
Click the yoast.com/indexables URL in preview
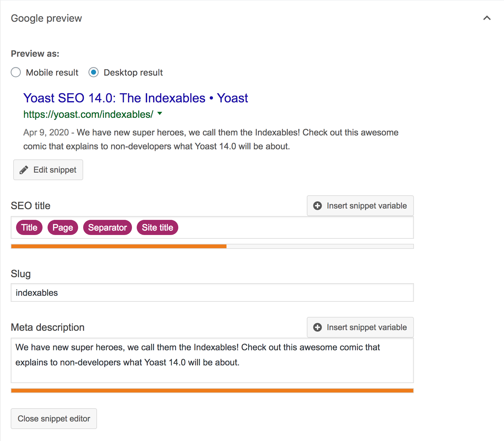pyautogui.click(x=88, y=114)
